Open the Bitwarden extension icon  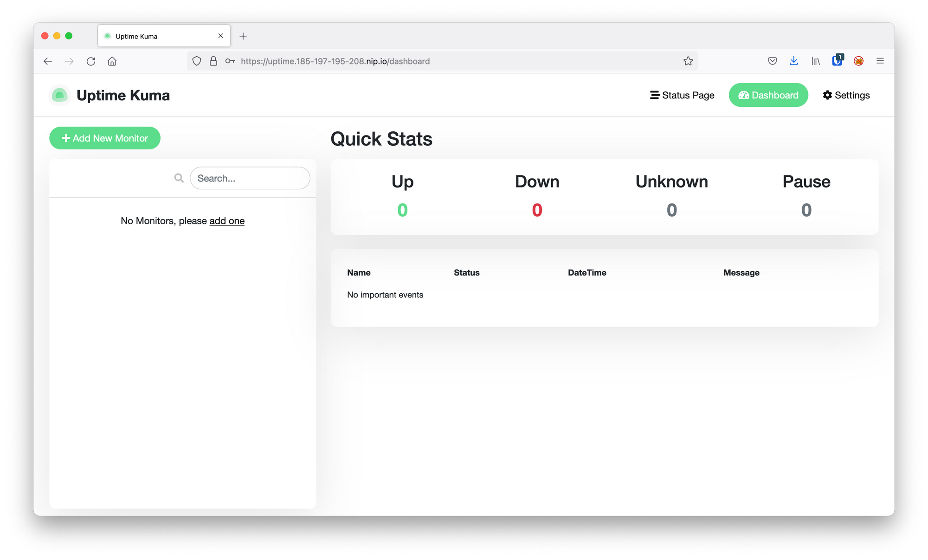click(837, 60)
